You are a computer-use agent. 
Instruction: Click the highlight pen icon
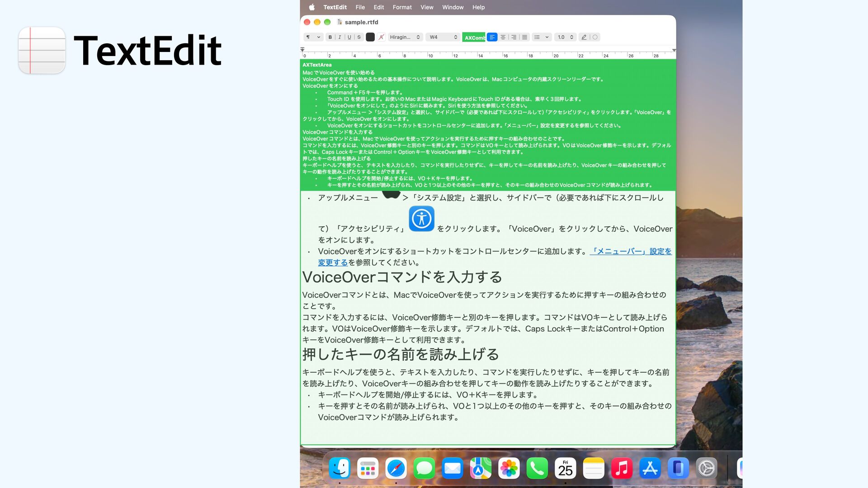point(584,38)
